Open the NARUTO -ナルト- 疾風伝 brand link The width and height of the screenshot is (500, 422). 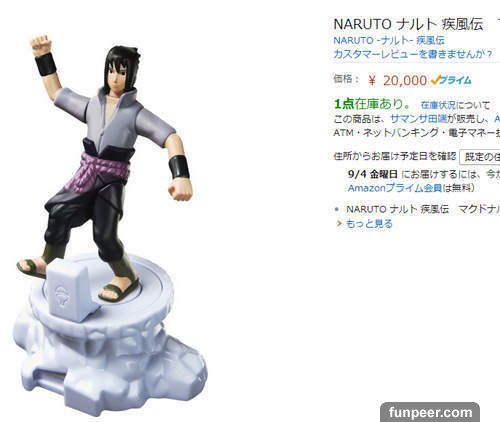coord(389,40)
